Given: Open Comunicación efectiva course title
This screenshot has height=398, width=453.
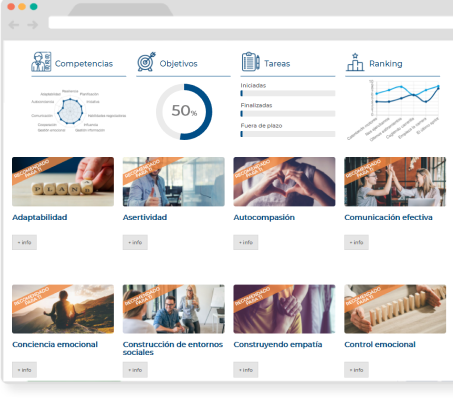Looking at the screenshot, I should 388,217.
